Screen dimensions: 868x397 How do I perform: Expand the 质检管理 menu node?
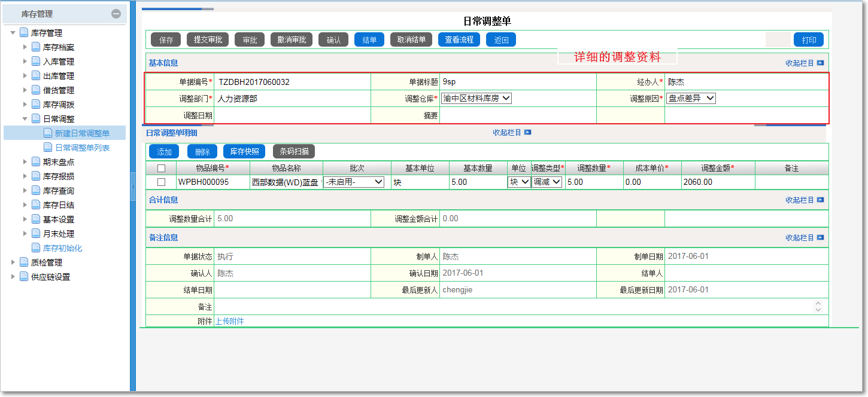click(x=13, y=262)
